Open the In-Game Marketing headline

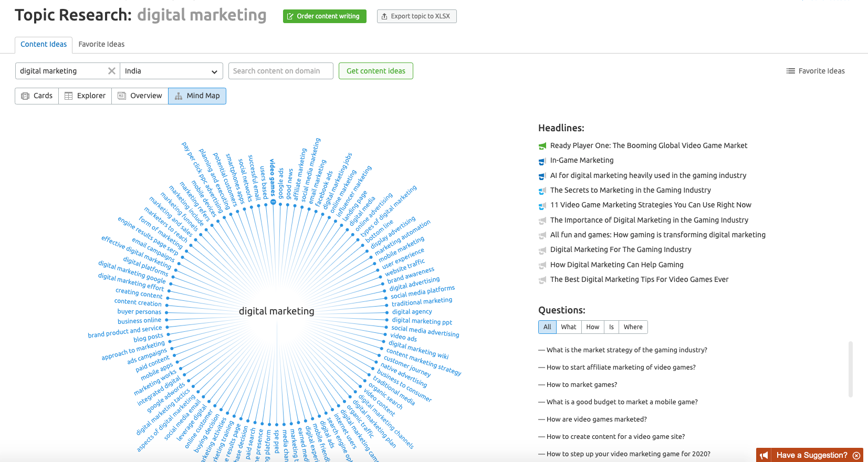(582, 160)
